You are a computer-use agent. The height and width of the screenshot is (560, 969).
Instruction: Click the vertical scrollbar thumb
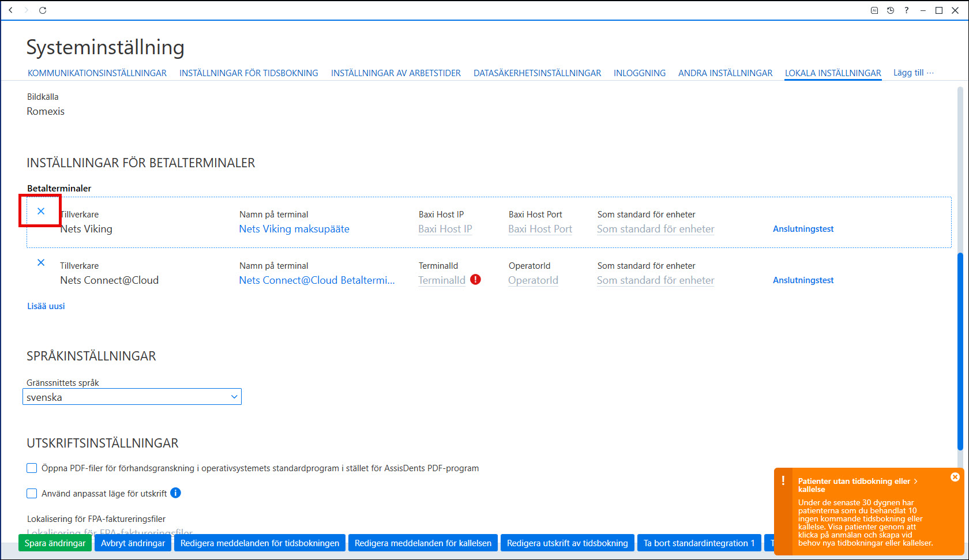(x=960, y=351)
